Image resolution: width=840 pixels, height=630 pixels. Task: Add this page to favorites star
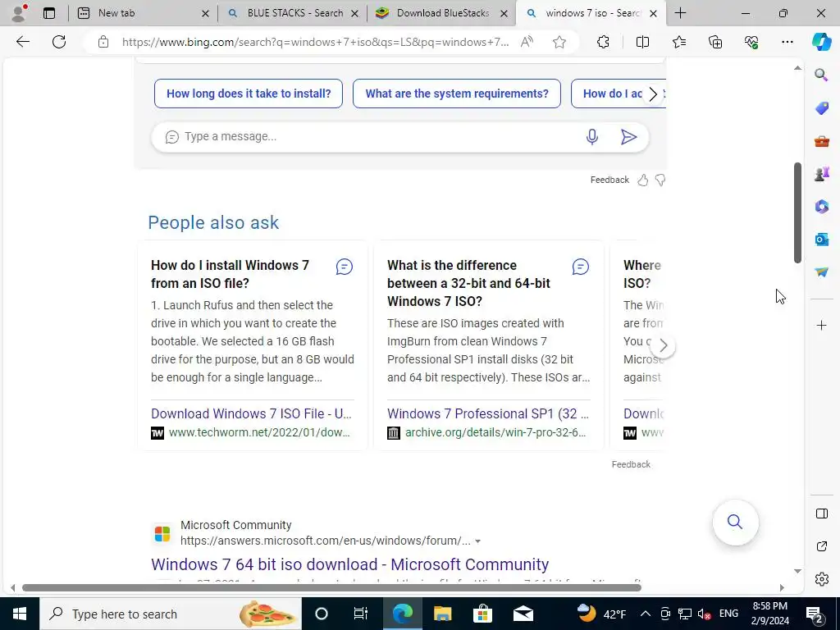point(559,42)
